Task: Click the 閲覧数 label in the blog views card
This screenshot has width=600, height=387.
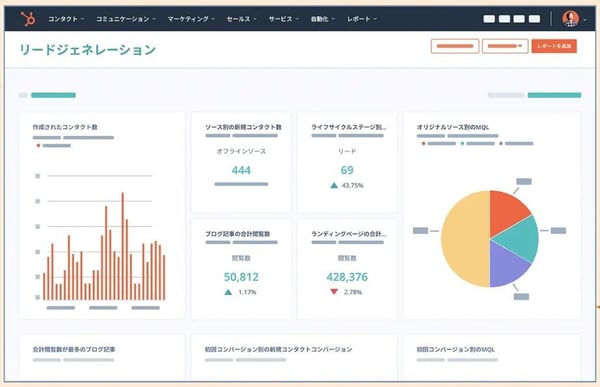Action: click(241, 258)
